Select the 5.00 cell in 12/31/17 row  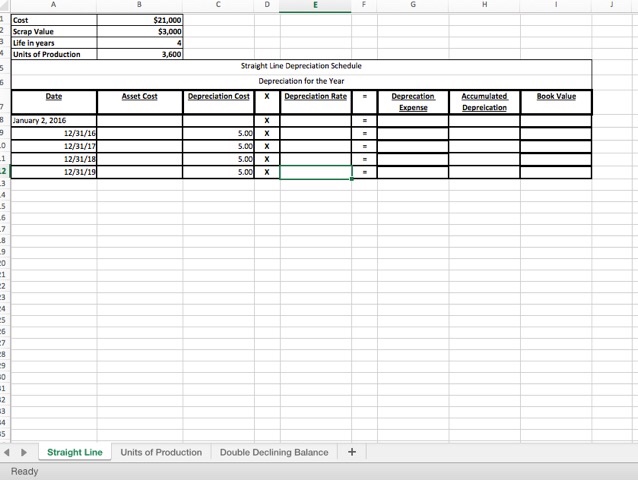(x=218, y=146)
